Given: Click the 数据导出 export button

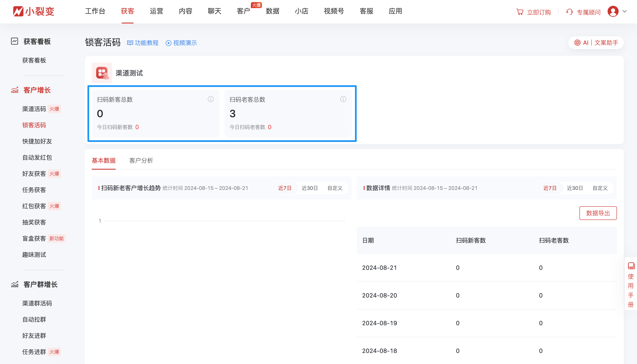Looking at the screenshot, I should [x=598, y=213].
